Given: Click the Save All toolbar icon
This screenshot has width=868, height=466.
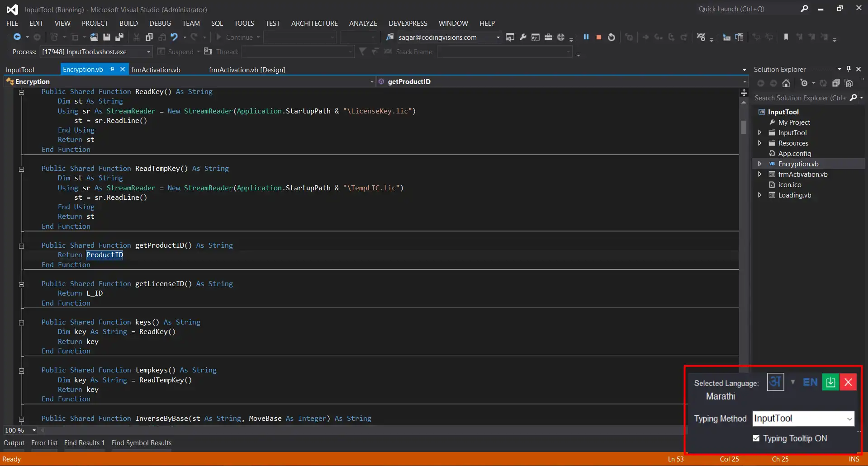Looking at the screenshot, I should (x=119, y=37).
